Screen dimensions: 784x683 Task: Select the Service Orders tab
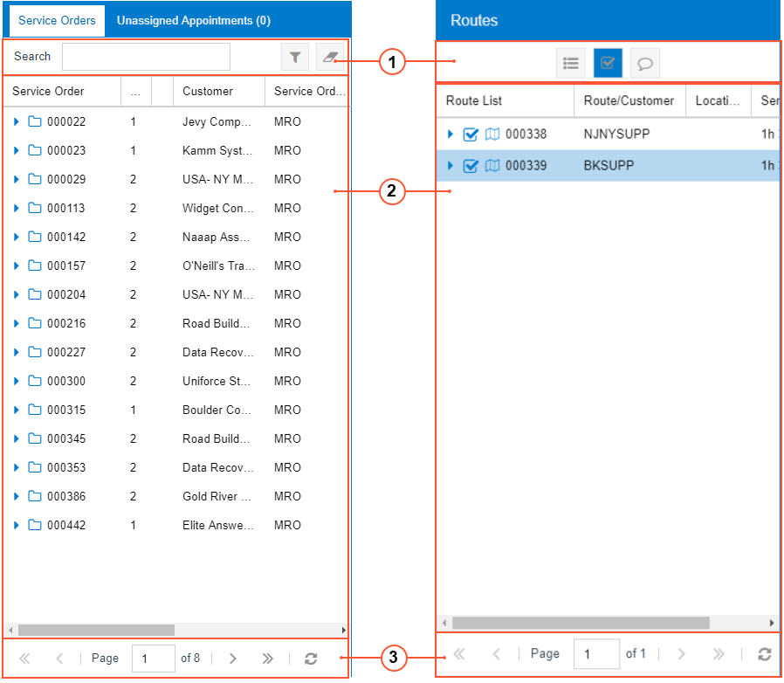(57, 20)
